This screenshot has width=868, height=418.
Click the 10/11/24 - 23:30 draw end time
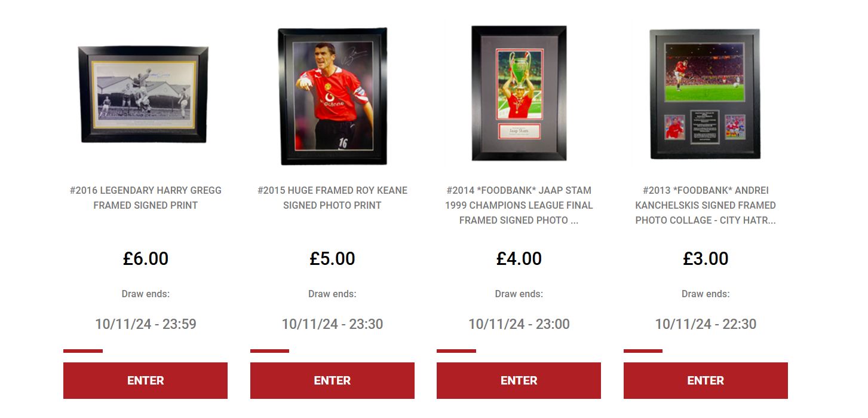pos(332,324)
